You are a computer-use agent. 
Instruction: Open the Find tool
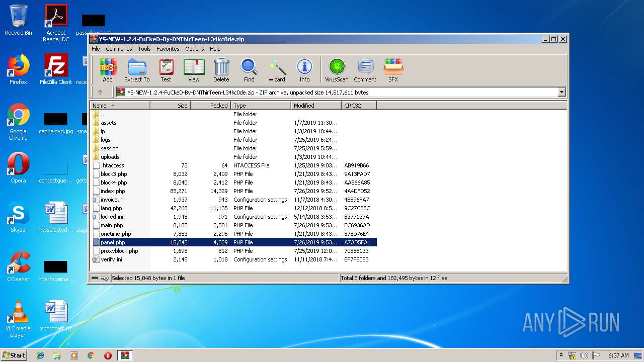[249, 70]
